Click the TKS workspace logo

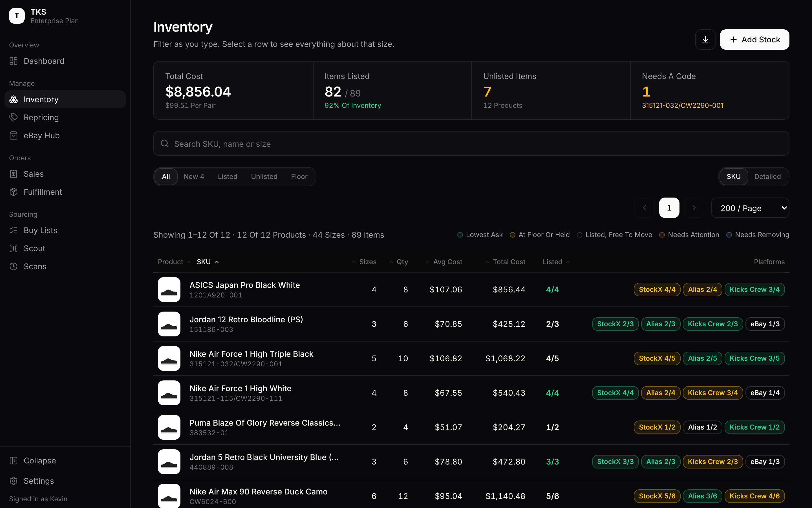tap(17, 16)
